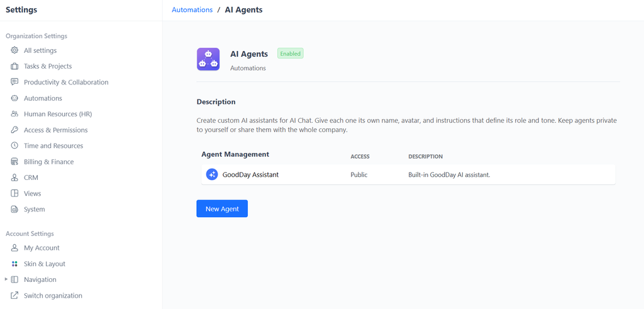644x309 pixels.
Task: Click the CRM sidebar icon
Action: point(14,177)
